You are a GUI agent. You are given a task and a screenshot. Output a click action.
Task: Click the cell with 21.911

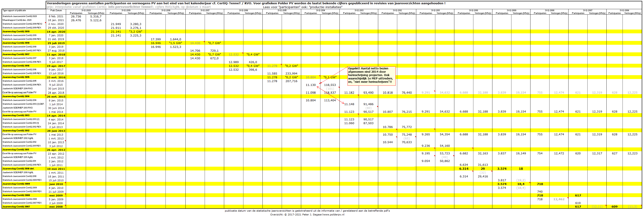coord(116,28)
